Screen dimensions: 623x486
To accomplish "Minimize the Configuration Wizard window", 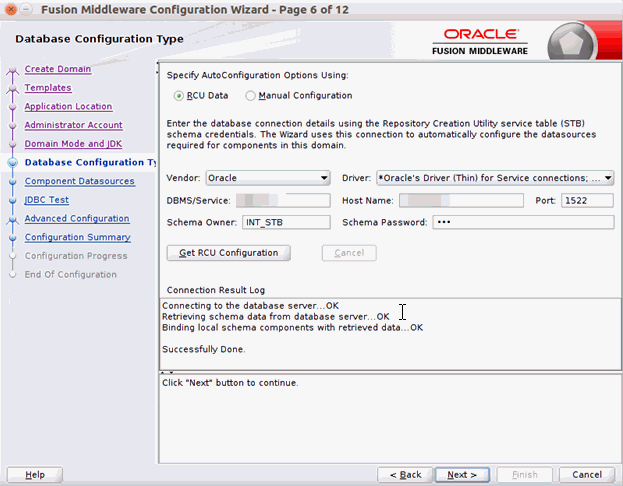I will click(x=26, y=9).
